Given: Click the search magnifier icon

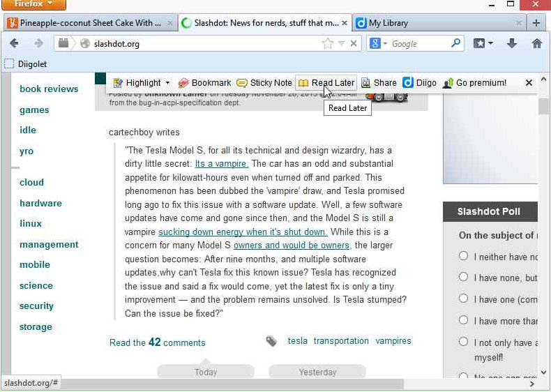Looking at the screenshot, I should click(x=455, y=43).
